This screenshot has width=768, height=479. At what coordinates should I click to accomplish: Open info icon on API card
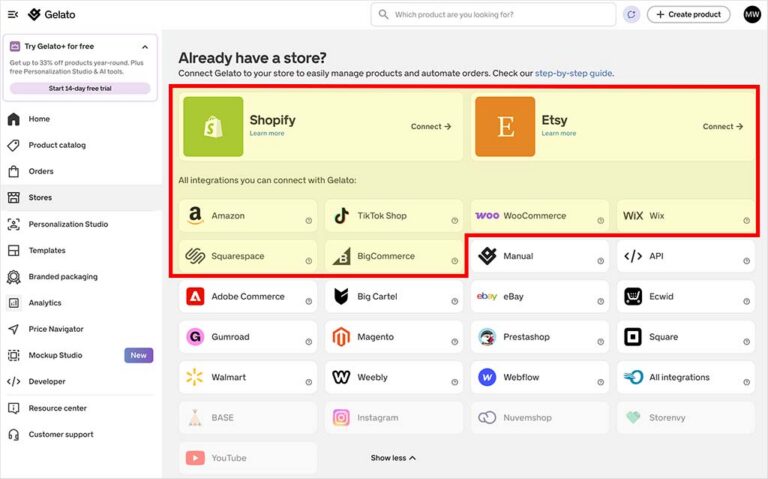tap(746, 261)
